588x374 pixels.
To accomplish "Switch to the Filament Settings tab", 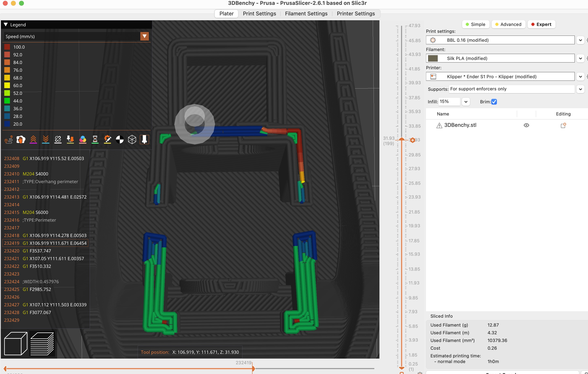I will point(306,13).
